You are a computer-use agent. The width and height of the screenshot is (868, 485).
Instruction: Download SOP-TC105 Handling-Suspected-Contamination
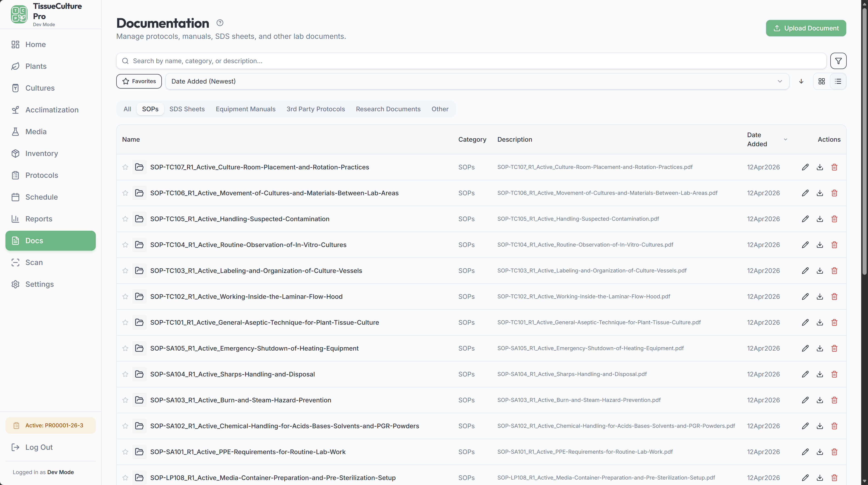pos(820,219)
